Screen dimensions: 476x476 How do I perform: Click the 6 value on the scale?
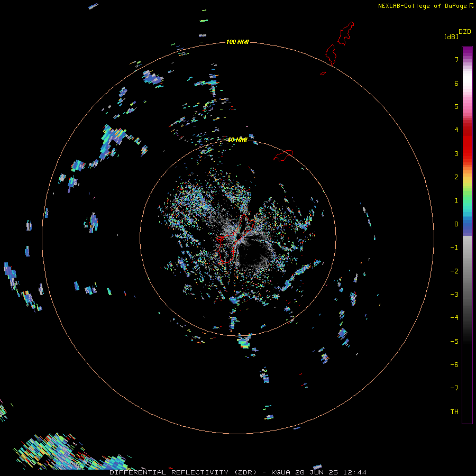tap(456, 83)
